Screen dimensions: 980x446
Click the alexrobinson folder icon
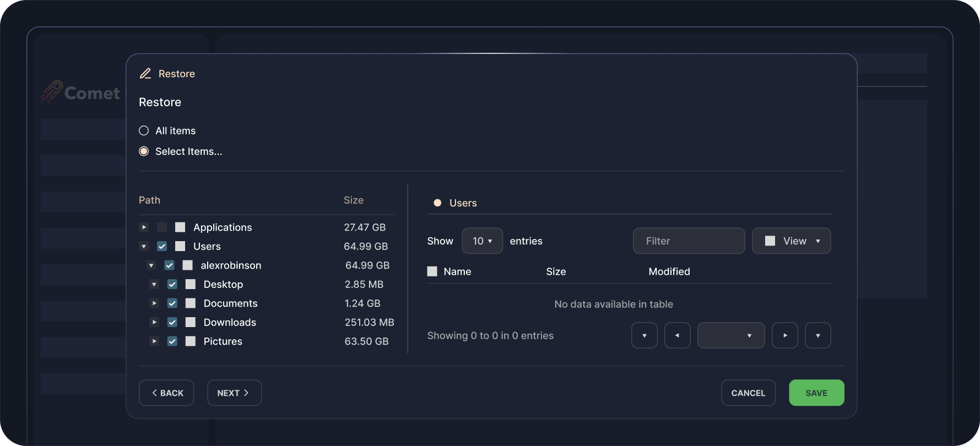[x=188, y=265]
